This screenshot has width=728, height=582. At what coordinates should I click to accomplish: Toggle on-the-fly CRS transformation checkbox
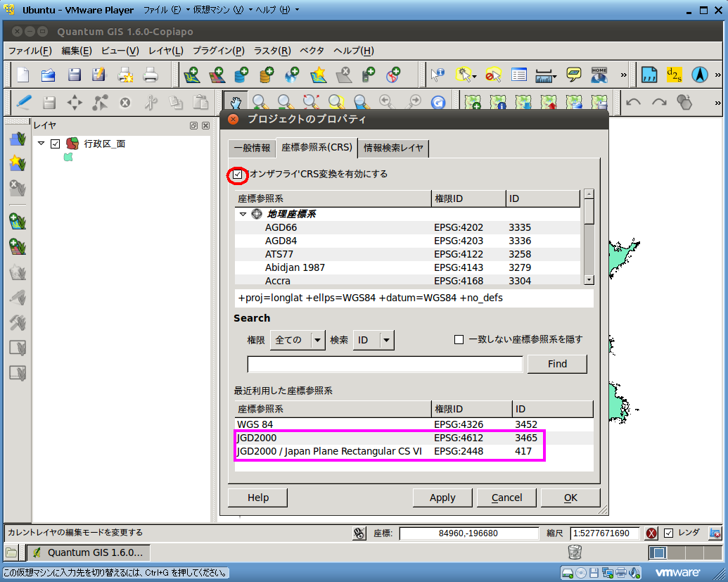[238, 175]
